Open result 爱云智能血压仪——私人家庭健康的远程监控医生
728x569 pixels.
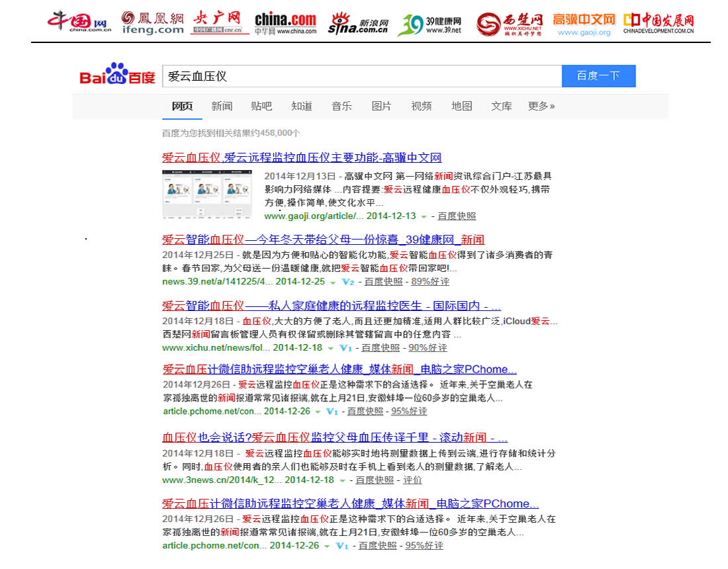tap(332, 306)
